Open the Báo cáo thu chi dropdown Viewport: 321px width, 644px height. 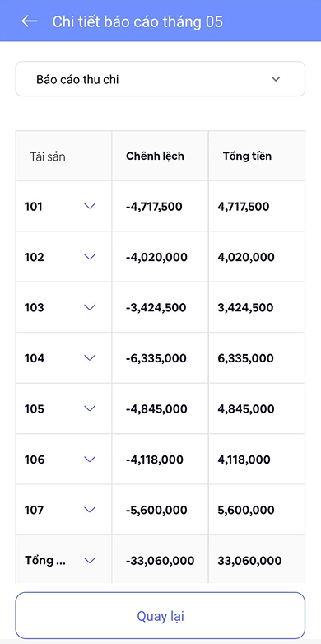pyautogui.click(x=160, y=79)
